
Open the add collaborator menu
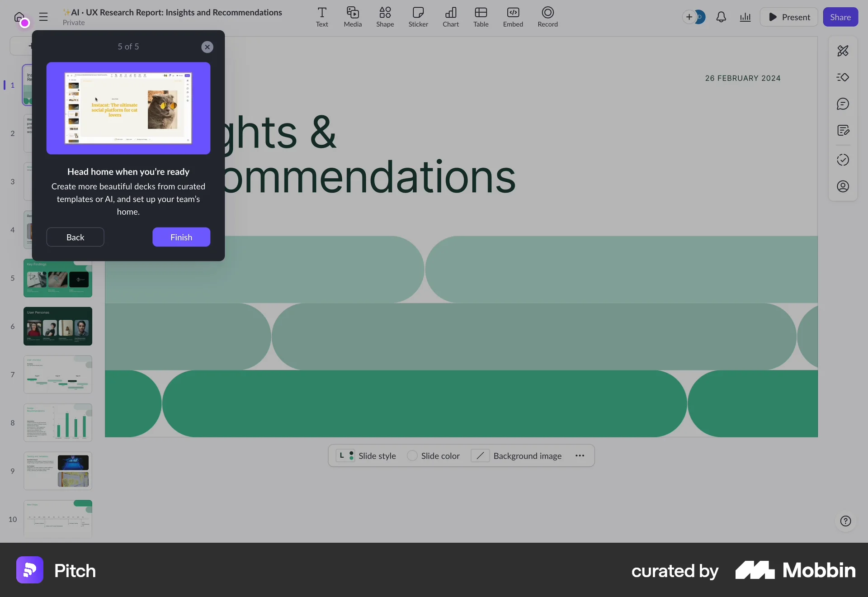pos(690,17)
